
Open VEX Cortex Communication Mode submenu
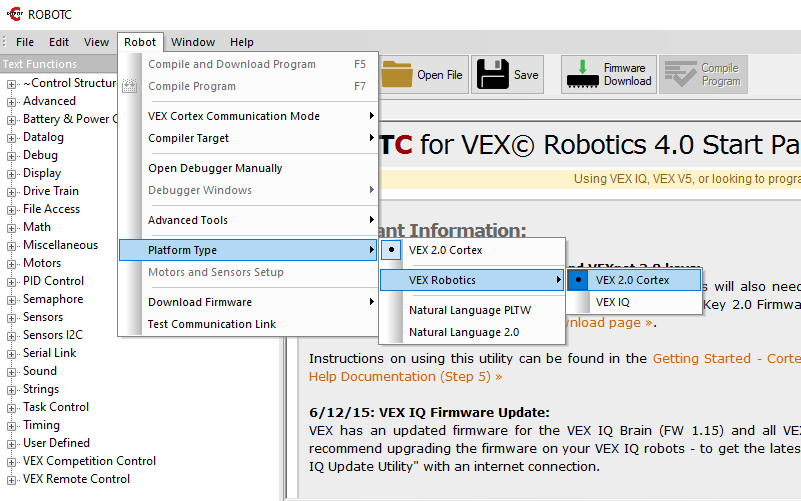point(248,116)
